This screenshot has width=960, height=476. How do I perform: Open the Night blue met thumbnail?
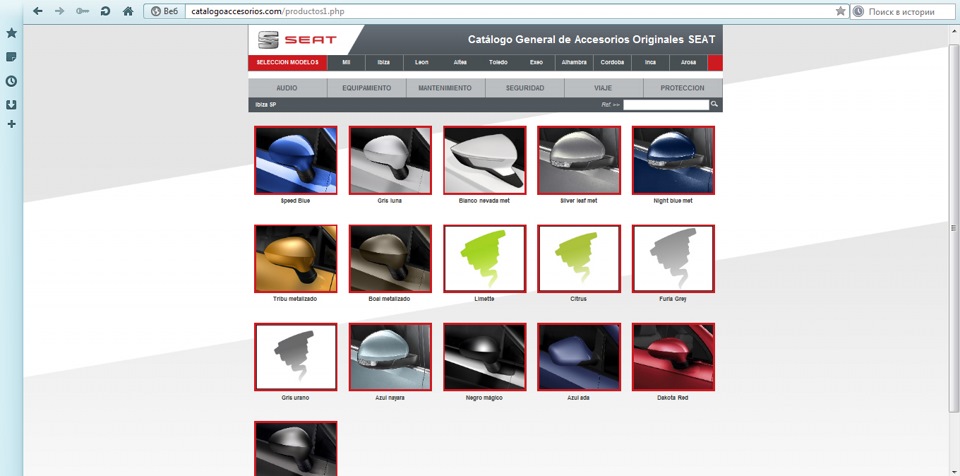pyautogui.click(x=673, y=161)
